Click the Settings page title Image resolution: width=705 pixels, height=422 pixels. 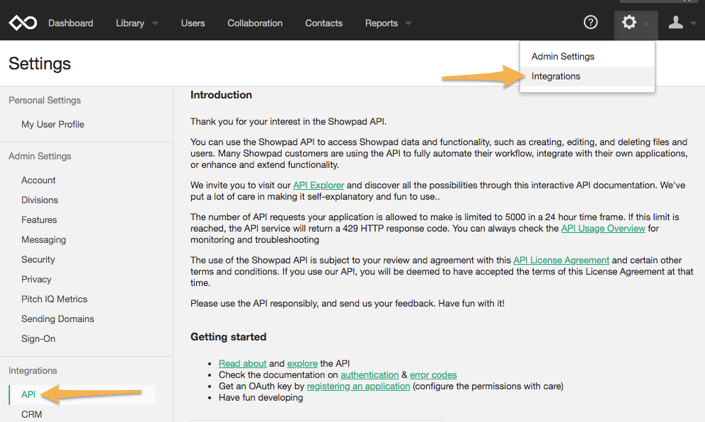[40, 63]
